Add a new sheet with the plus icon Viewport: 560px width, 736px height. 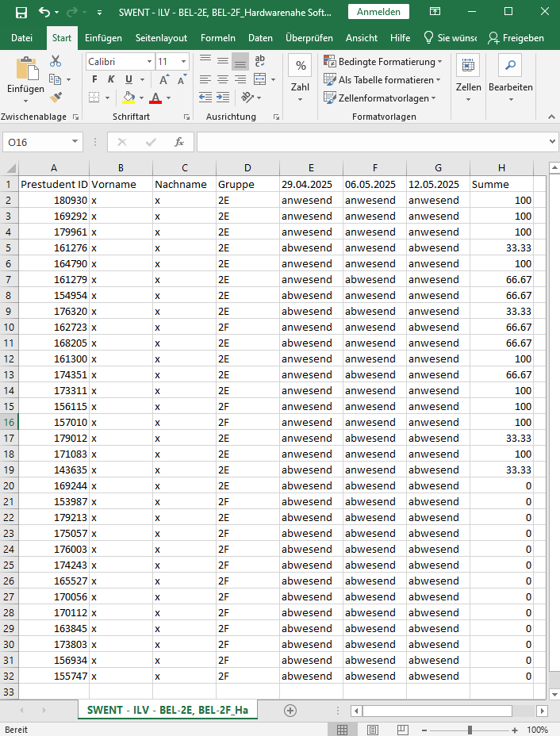[290, 710]
